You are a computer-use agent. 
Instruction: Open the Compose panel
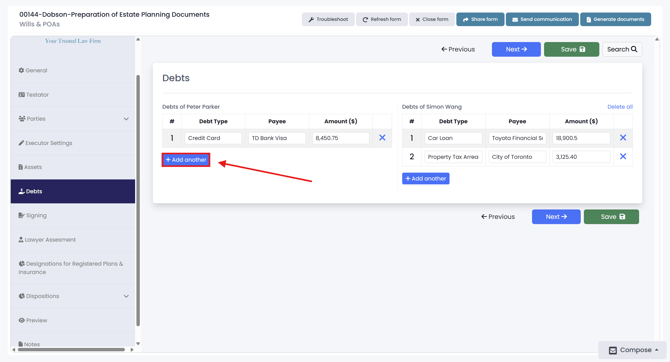pyautogui.click(x=632, y=350)
